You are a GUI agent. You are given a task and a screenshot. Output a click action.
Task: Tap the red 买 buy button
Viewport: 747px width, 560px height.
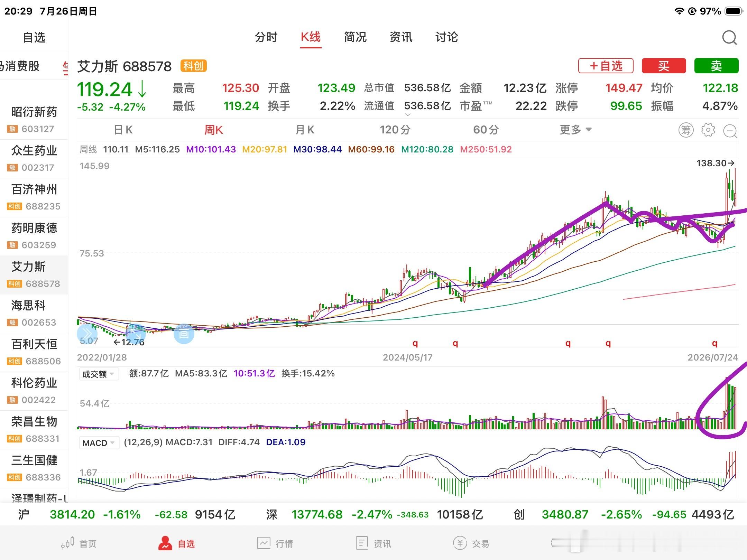pos(664,66)
